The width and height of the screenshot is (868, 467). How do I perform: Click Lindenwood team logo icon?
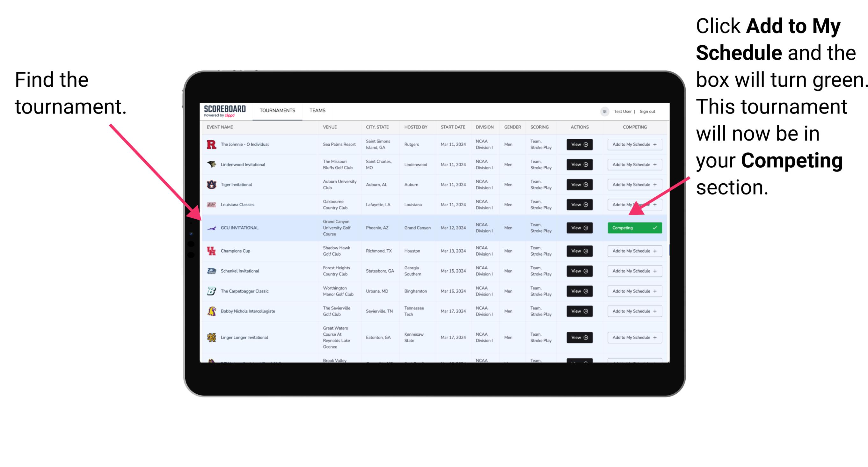pyautogui.click(x=212, y=165)
